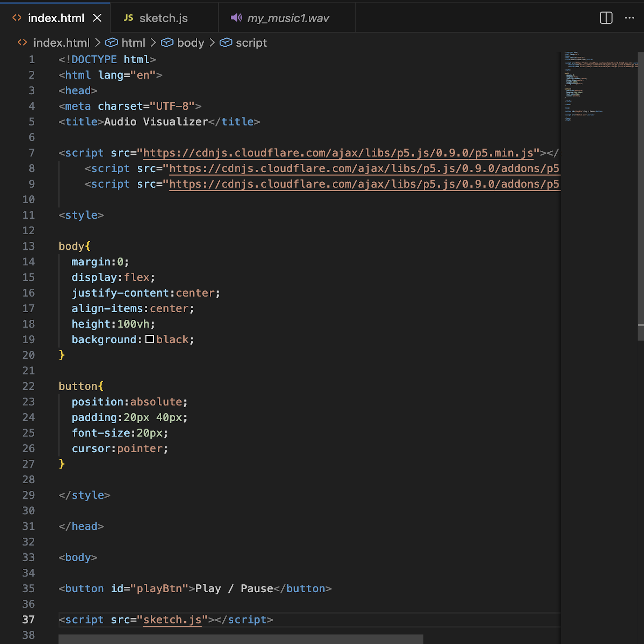This screenshot has width=644, height=644.
Task: Open the p5.min.js CDN link on line 7
Action: [338, 153]
